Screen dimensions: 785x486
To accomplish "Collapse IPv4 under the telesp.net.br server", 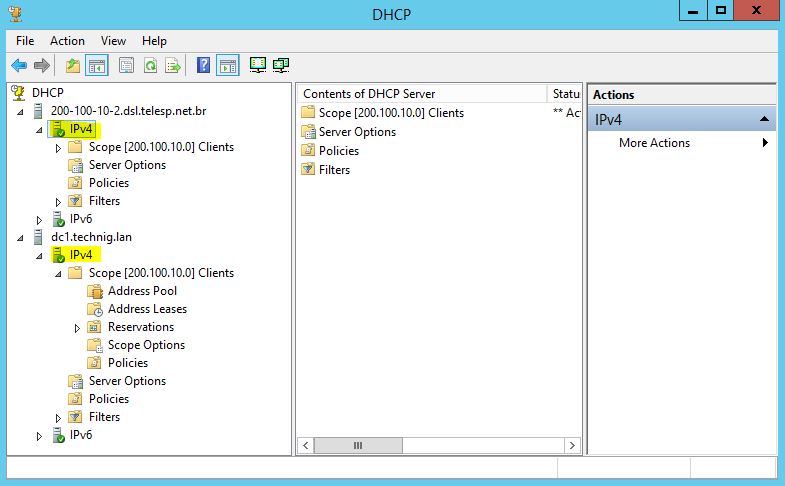I will point(39,130).
